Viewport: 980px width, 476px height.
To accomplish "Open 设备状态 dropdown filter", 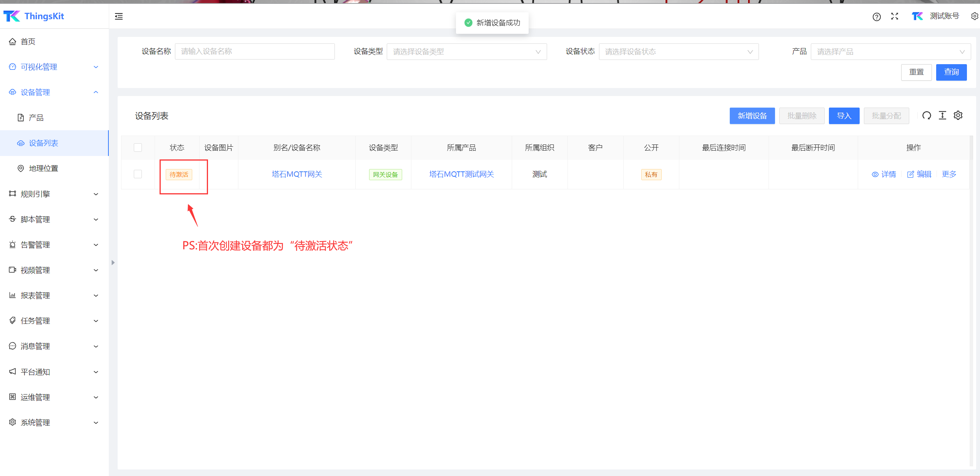I will [x=678, y=52].
